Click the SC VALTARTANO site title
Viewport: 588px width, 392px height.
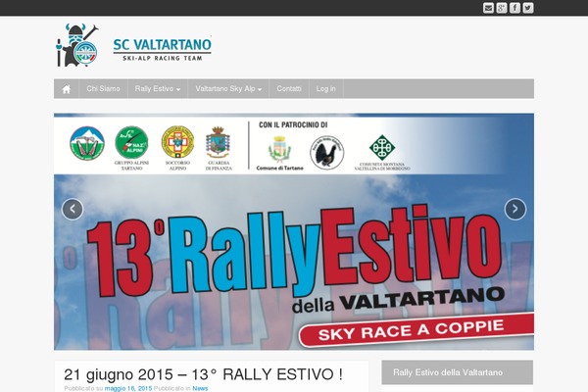point(162,45)
